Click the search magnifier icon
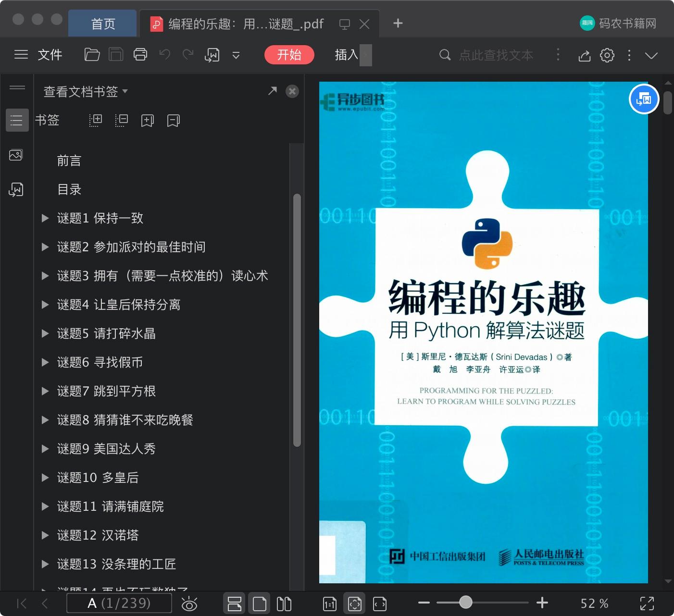 [x=445, y=55]
